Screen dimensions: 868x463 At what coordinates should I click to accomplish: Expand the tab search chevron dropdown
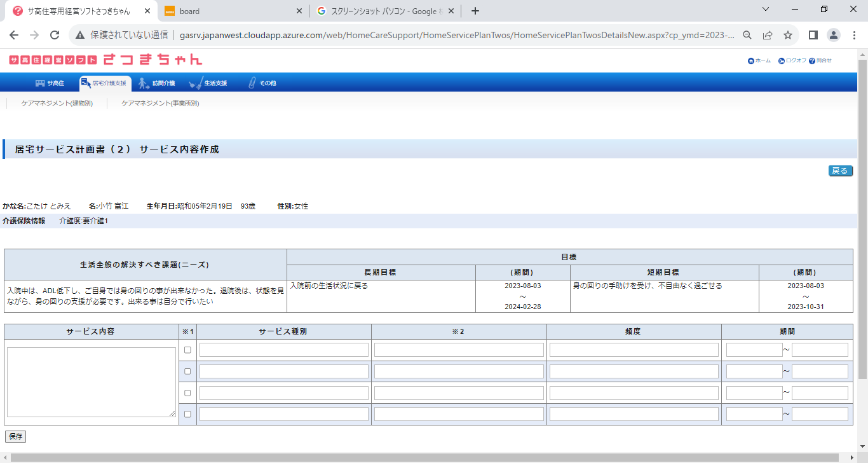[x=766, y=10]
